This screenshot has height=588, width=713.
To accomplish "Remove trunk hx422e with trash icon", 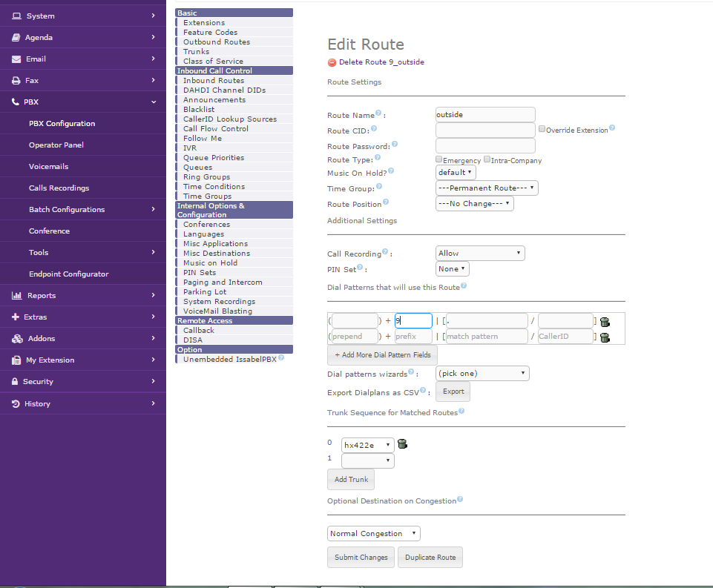I will [x=402, y=444].
